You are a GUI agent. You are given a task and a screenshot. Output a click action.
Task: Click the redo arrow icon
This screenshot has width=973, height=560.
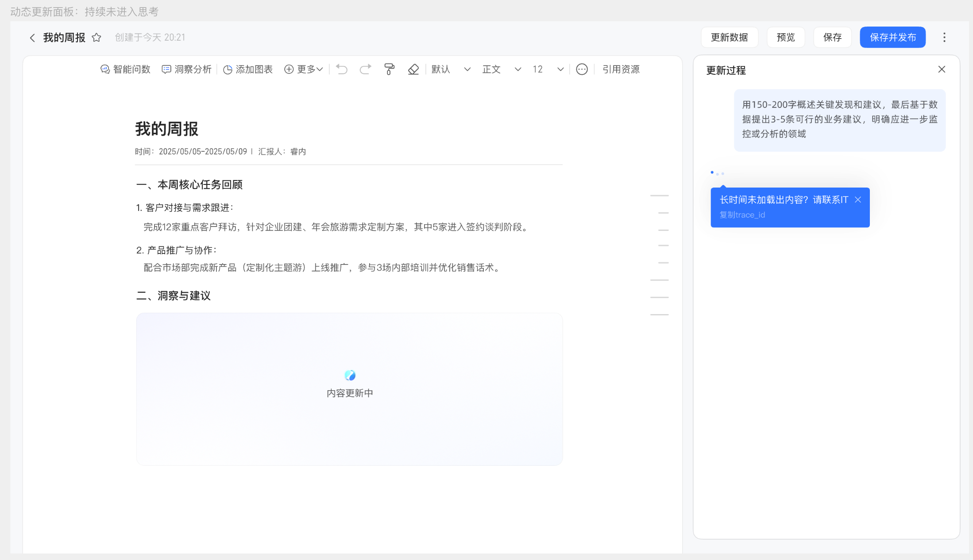click(365, 69)
